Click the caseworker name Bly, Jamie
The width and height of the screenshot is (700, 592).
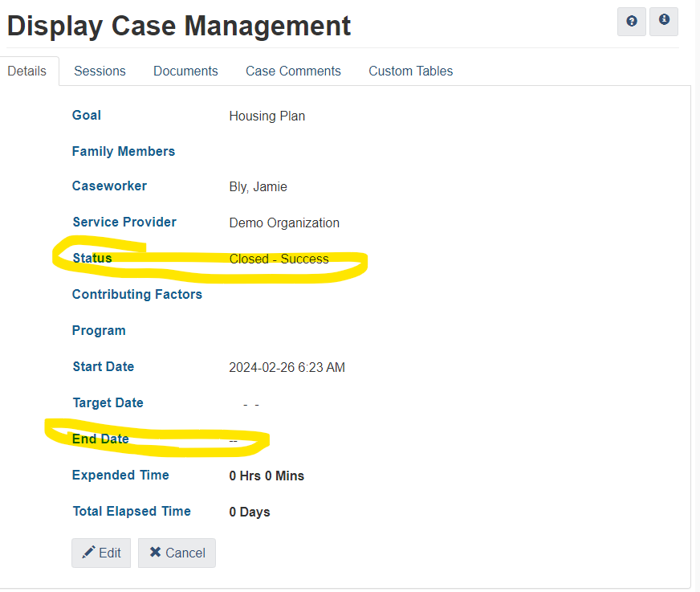click(x=258, y=187)
